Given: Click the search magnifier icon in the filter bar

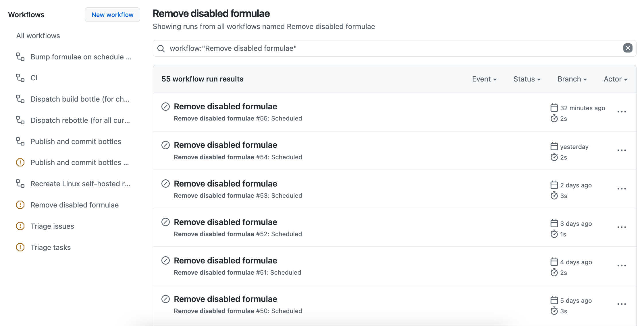Looking at the screenshot, I should pyautogui.click(x=161, y=48).
